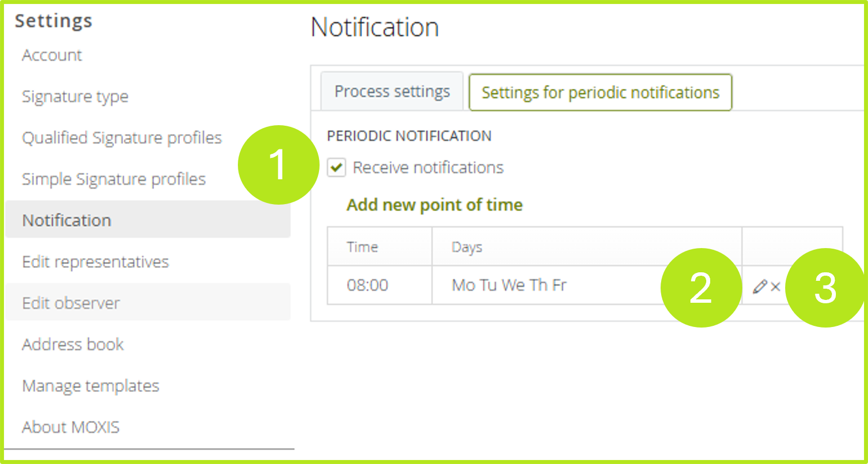Edit the 08:00 notification time entry
This screenshot has height=464, width=868.
tap(759, 287)
